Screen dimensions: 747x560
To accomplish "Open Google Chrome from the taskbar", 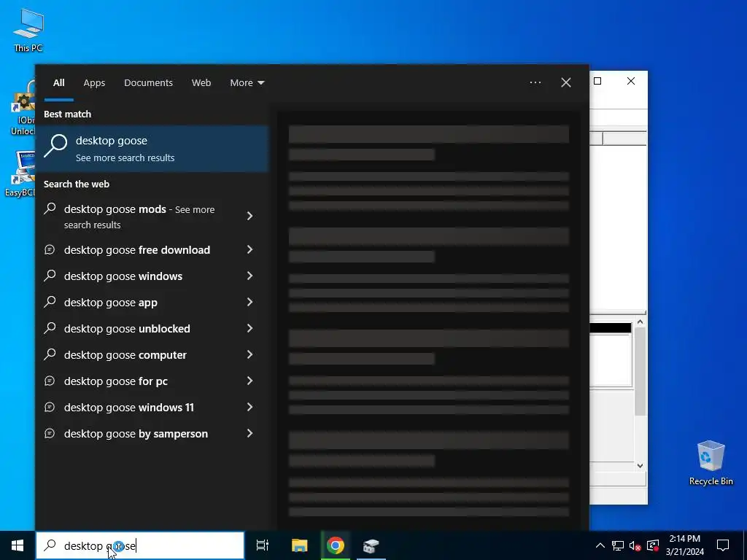I will coord(336,545).
